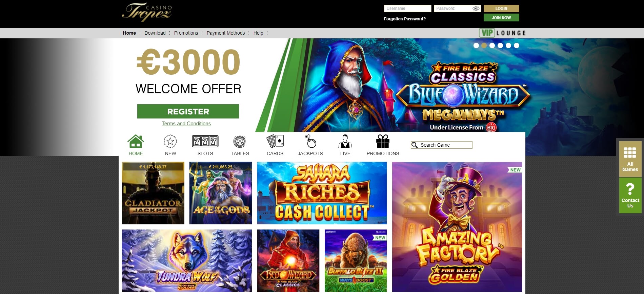Select the Jackpots money bag icon

(x=310, y=141)
